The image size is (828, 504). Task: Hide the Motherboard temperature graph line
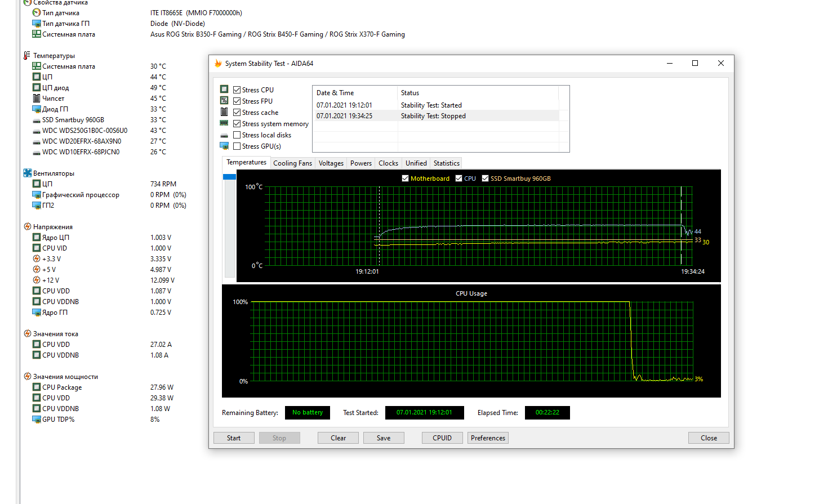coord(405,178)
